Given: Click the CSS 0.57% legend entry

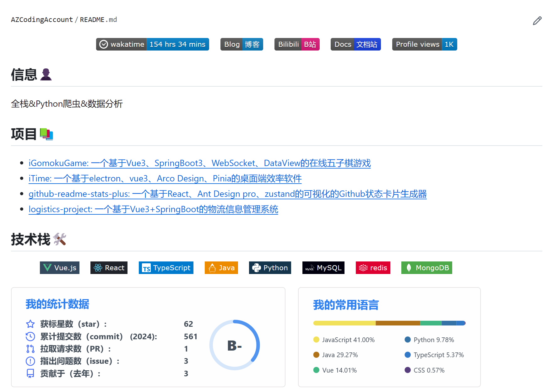Looking at the screenshot, I should (425, 370).
